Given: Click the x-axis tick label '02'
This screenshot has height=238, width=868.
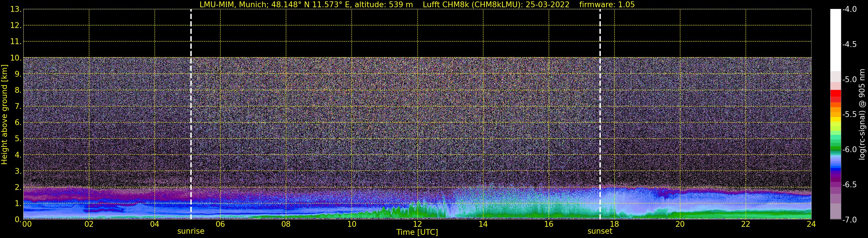Looking at the screenshot, I should 89,224.
